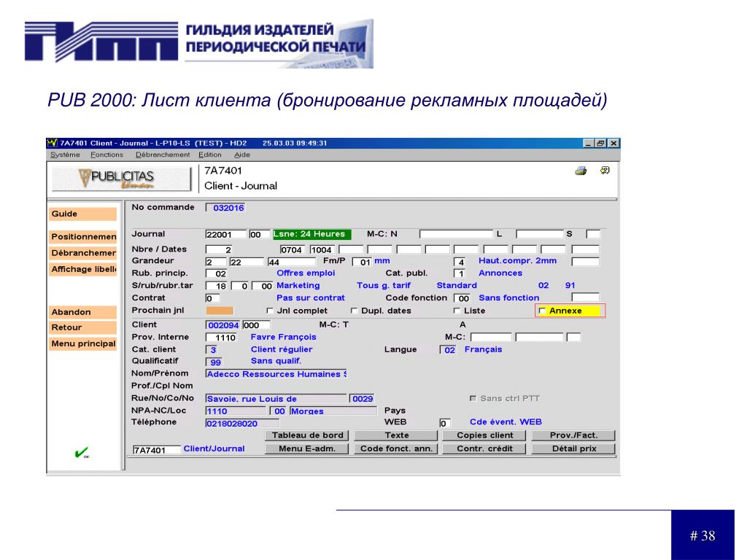Click the Rub. princip. field 02
Screen dimensions: 747x560
[217, 273]
